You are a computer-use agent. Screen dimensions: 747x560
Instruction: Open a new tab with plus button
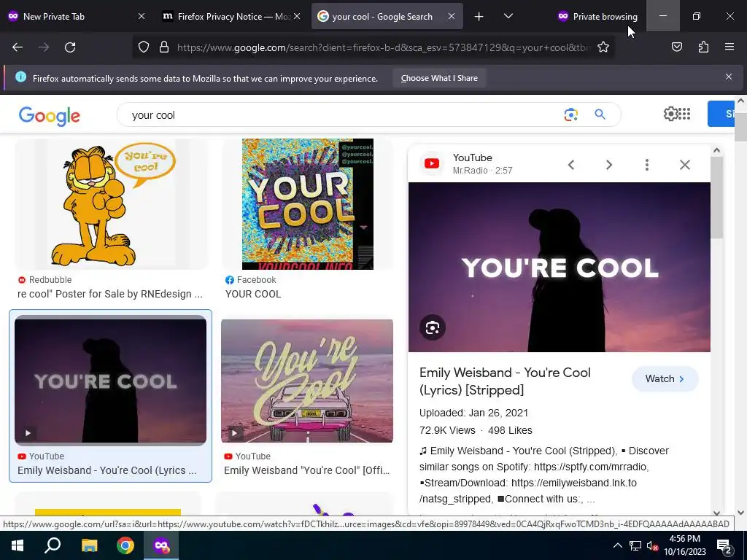tap(479, 17)
